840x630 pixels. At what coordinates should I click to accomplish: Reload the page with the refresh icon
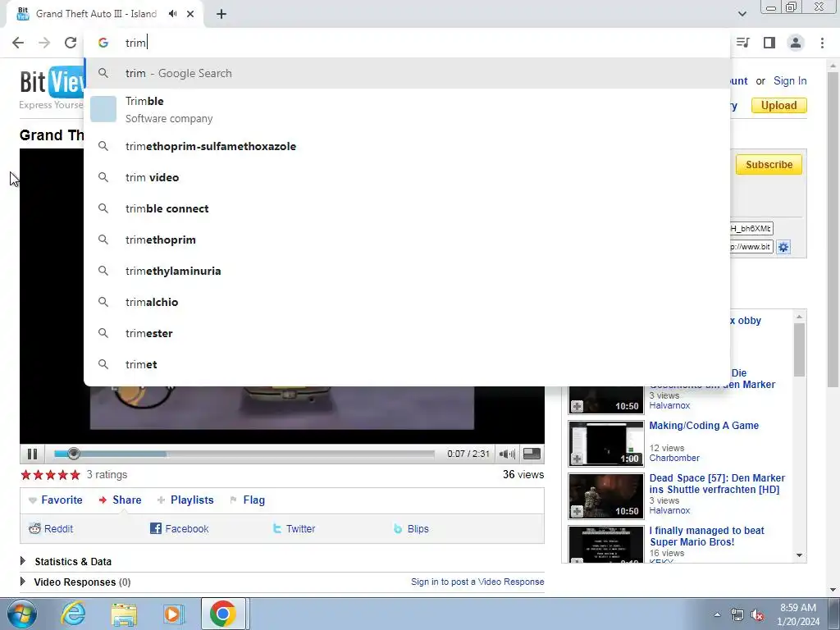click(x=71, y=43)
